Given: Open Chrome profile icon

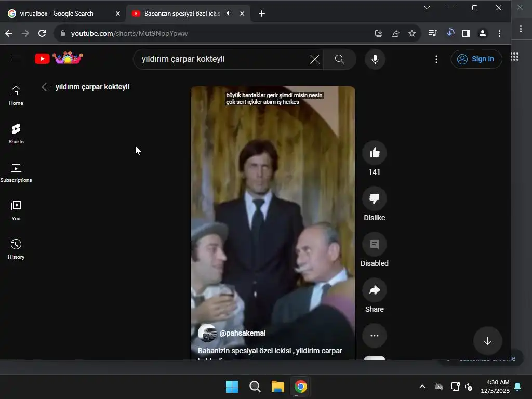Looking at the screenshot, I should (483, 33).
